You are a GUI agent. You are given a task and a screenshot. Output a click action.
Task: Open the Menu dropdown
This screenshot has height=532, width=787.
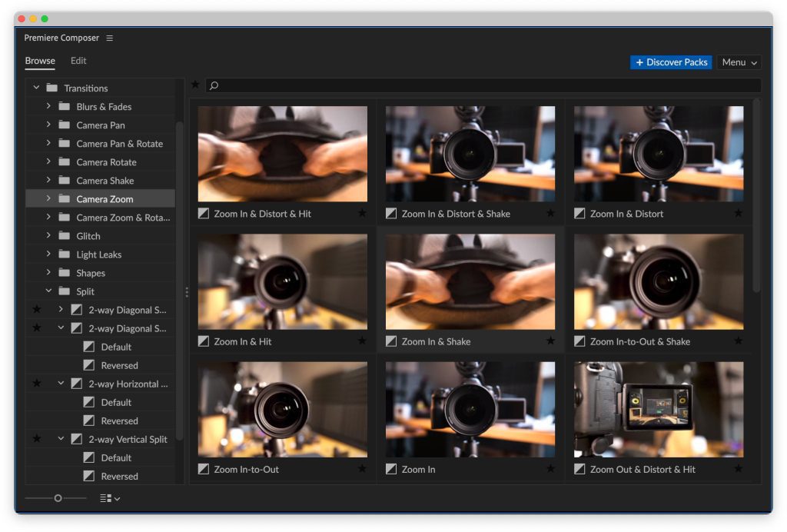point(739,62)
